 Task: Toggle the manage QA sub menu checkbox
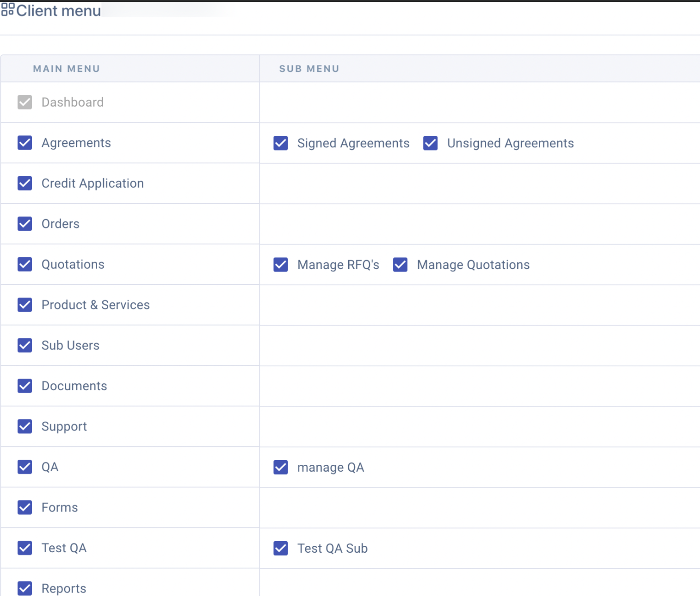click(x=280, y=467)
